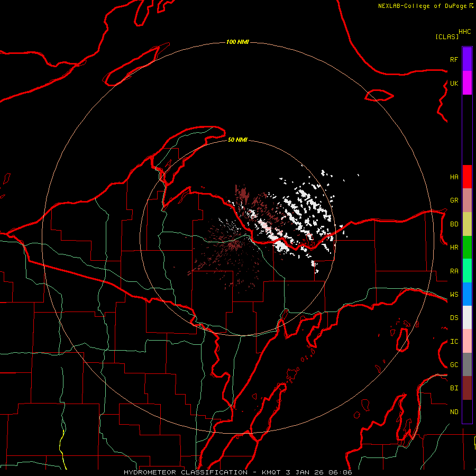Click the BI legend label
The width and height of the screenshot is (476, 476).
[454, 388]
